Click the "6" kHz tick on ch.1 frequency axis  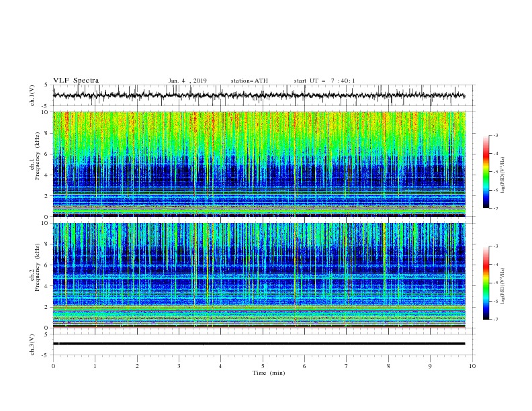(47, 154)
